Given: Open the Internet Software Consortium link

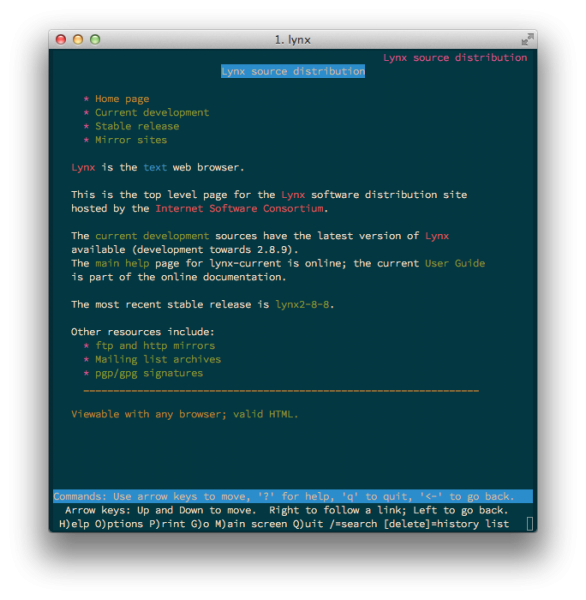Looking at the screenshot, I should (x=239, y=209).
